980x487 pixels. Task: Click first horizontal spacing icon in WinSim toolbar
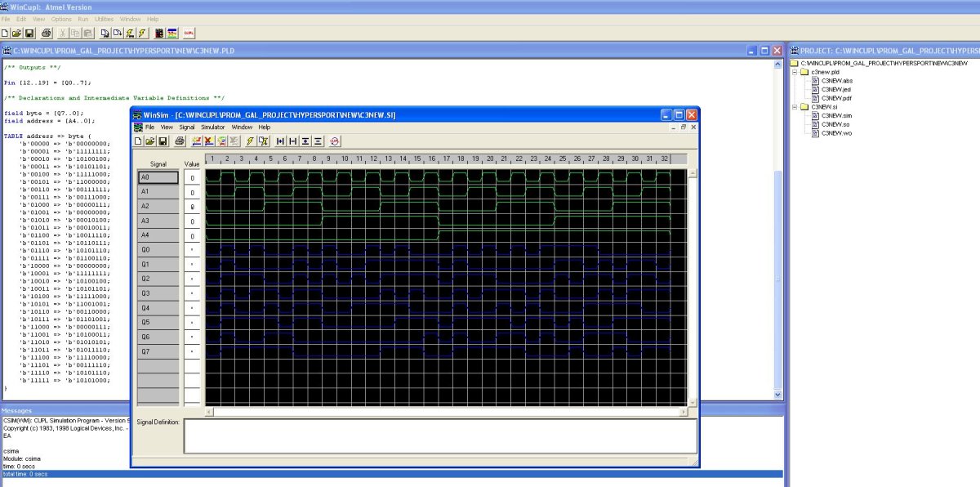pos(280,141)
